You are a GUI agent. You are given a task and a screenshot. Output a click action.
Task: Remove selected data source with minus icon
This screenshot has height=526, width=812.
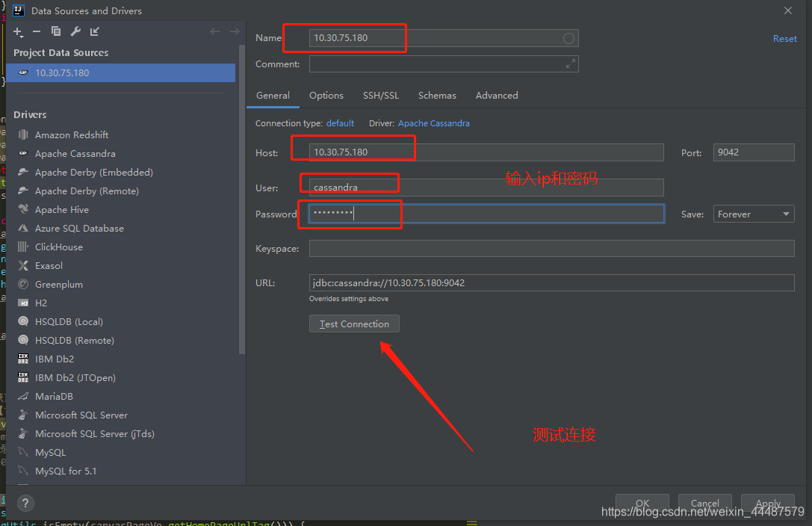tap(37, 31)
